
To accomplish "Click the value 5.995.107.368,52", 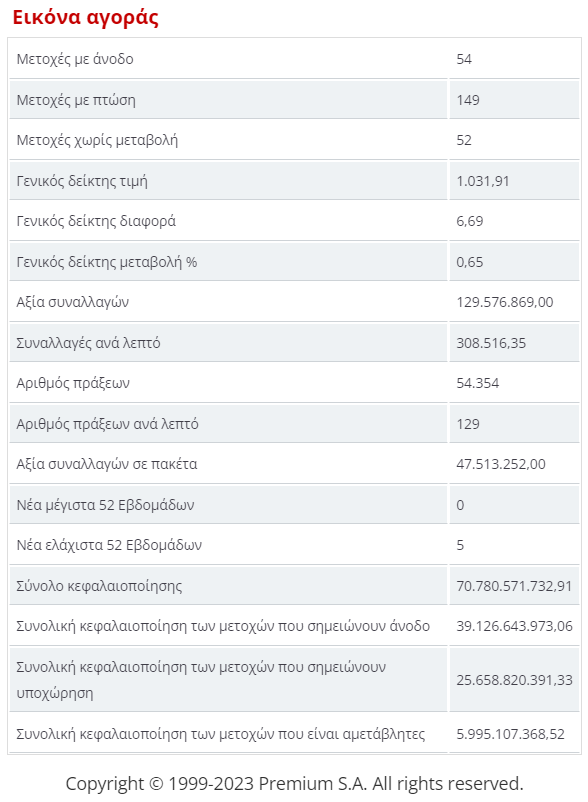I will click(510, 734).
